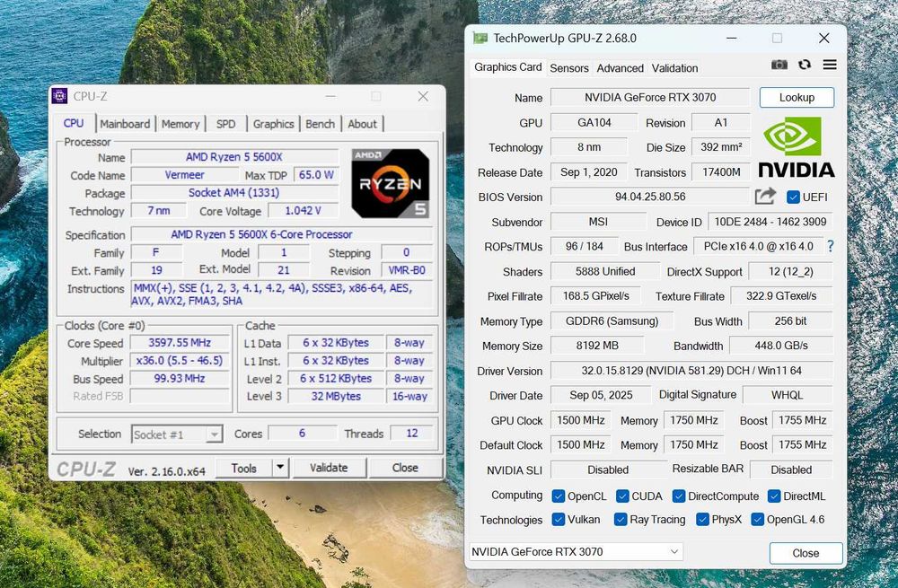The width and height of the screenshot is (898, 588).
Task: Click the Multiplier value x36.0 (5.5 - 46.5)
Action: (180, 361)
